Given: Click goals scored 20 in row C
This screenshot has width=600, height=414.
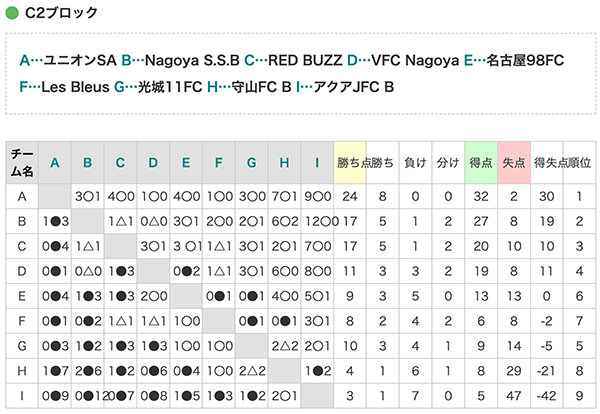Looking at the screenshot, I should point(481,246).
